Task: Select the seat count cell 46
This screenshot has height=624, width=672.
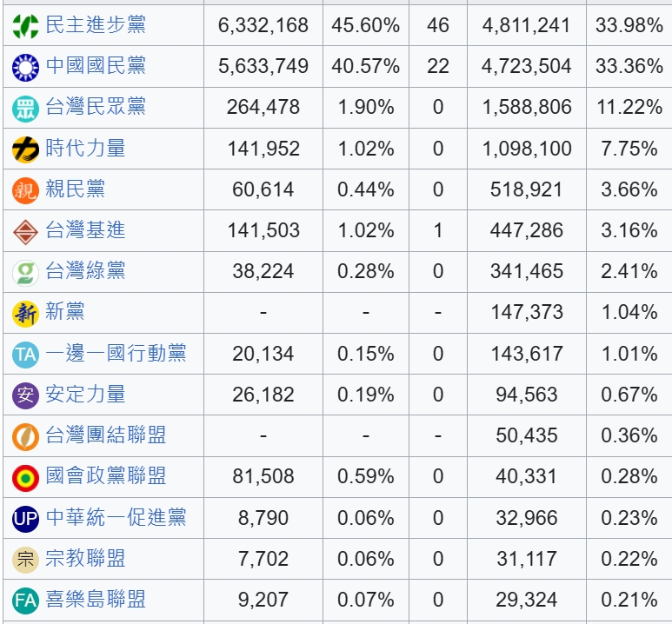Action: 438,25
